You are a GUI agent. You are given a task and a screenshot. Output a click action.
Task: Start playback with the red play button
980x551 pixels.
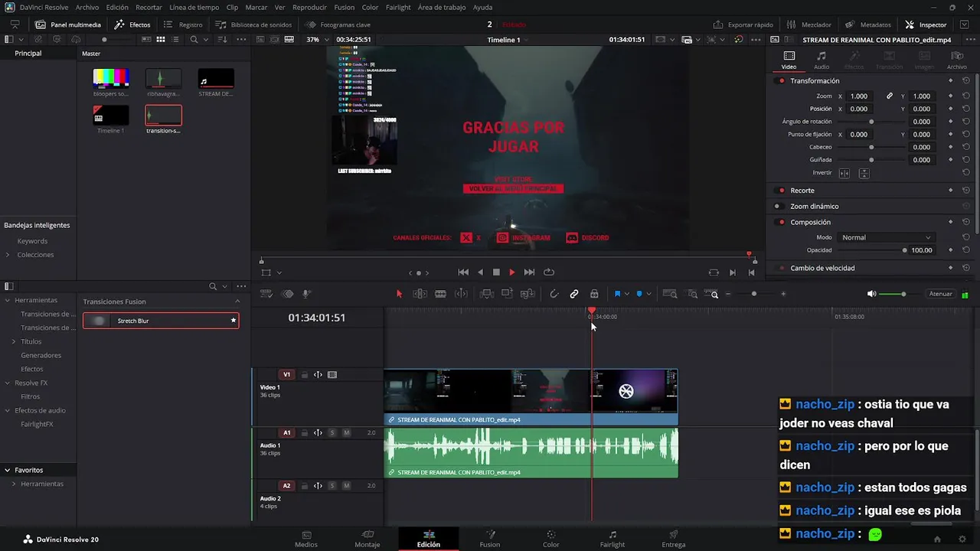[512, 272]
